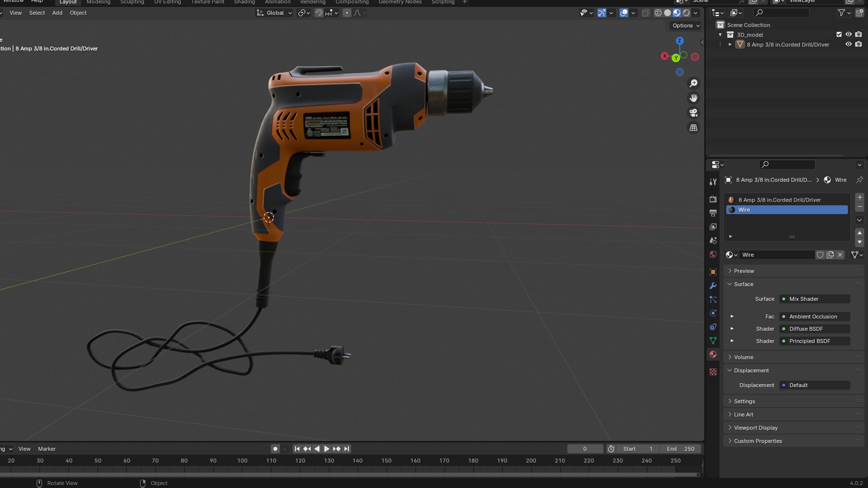The height and width of the screenshot is (488, 868).
Task: Disable the Drill/Driver object in renders
Action: coord(859,44)
